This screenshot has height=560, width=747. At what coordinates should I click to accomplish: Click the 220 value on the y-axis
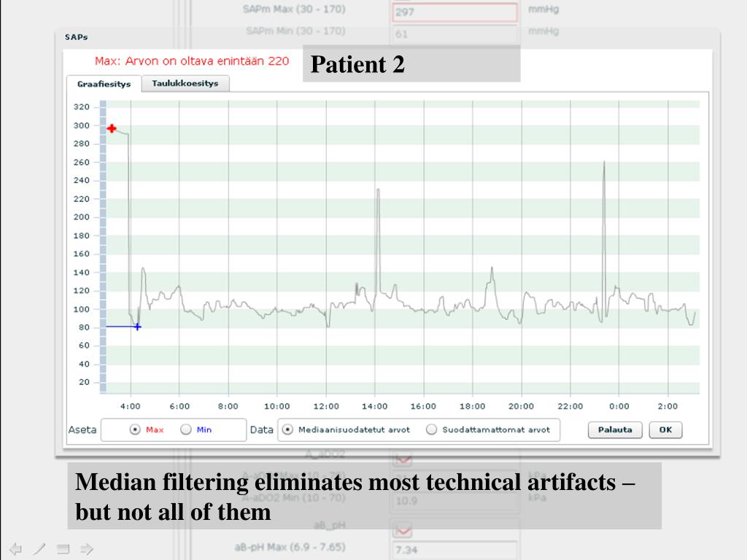[82, 199]
